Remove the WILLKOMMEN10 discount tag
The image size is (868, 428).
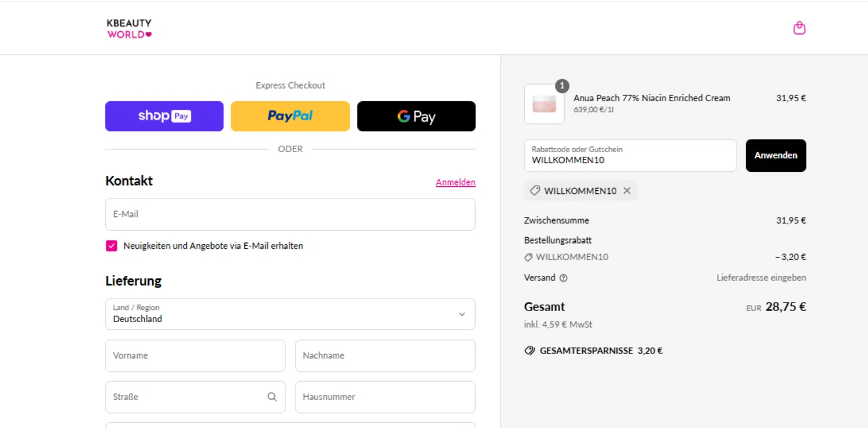[x=627, y=191]
